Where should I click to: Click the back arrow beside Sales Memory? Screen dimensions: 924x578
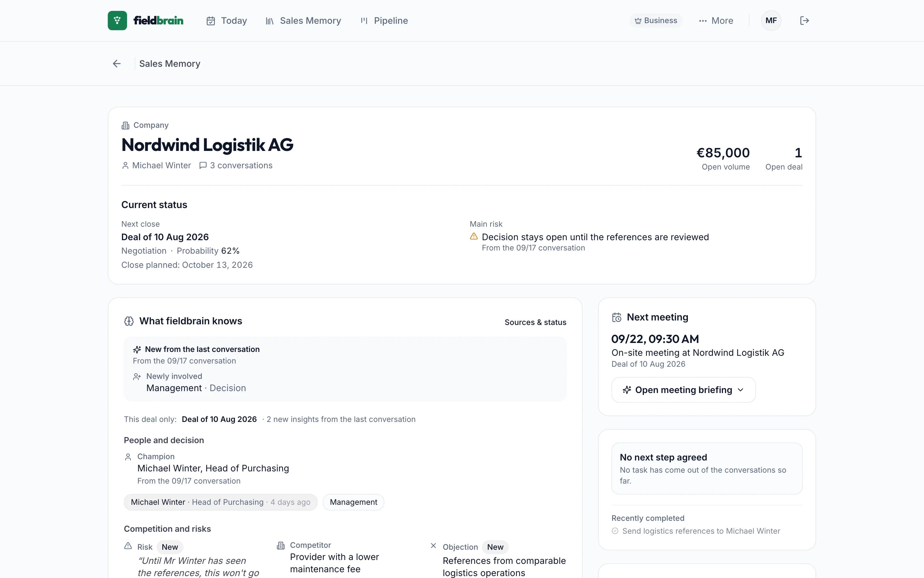[x=117, y=64]
